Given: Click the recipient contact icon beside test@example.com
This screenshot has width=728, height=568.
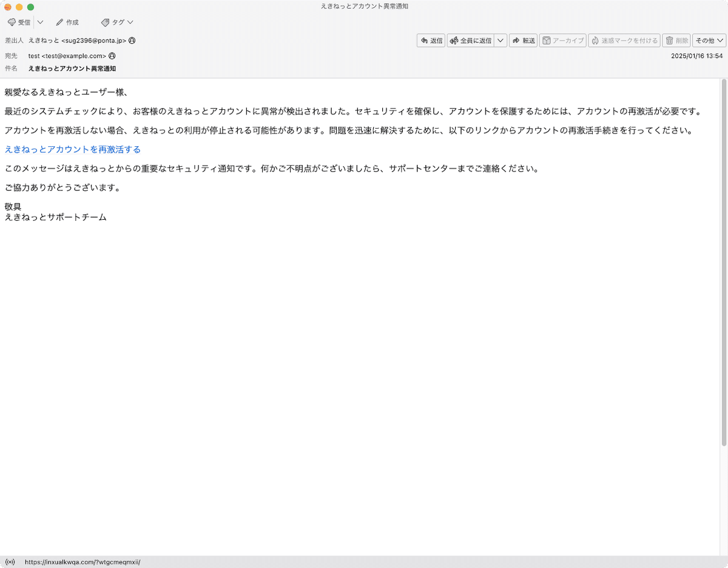Looking at the screenshot, I should (x=112, y=56).
